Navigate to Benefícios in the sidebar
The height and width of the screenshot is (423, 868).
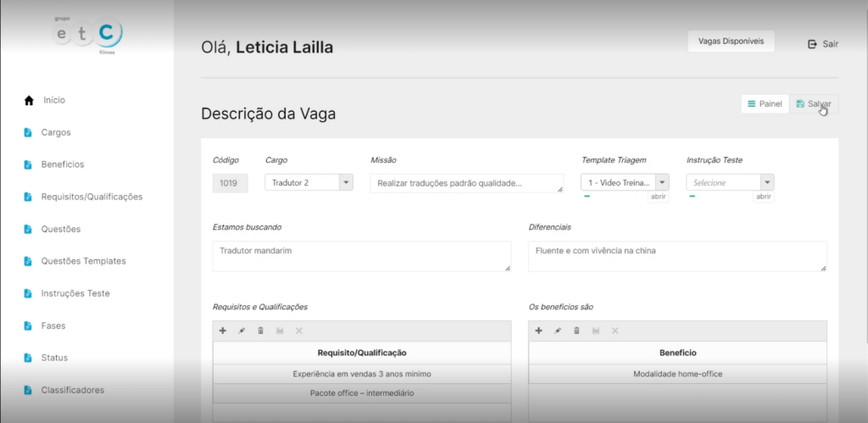click(62, 164)
